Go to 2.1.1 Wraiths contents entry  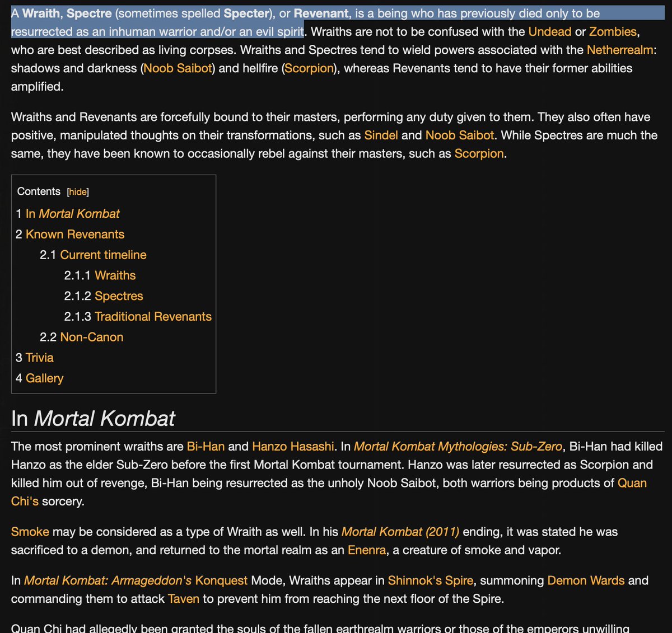[x=115, y=276]
